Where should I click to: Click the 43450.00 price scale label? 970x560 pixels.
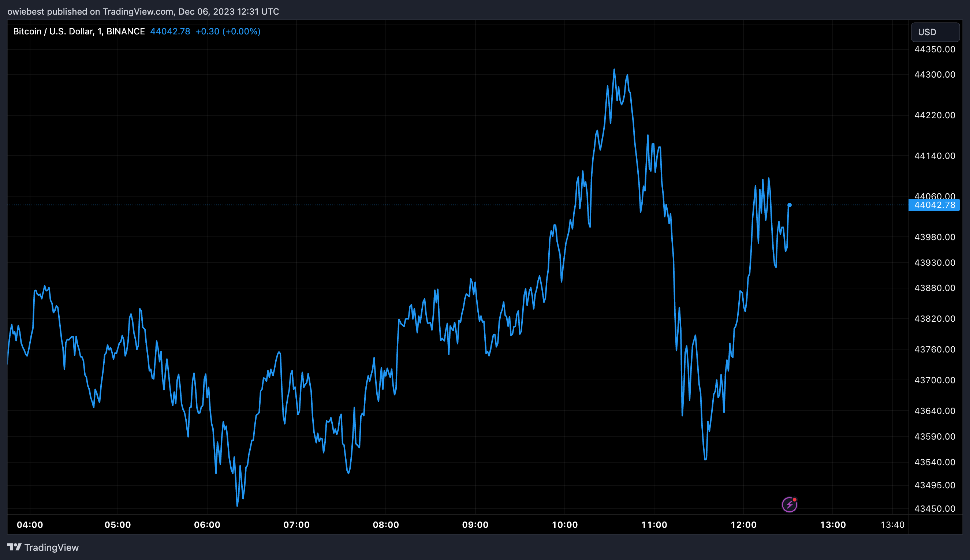934,508
